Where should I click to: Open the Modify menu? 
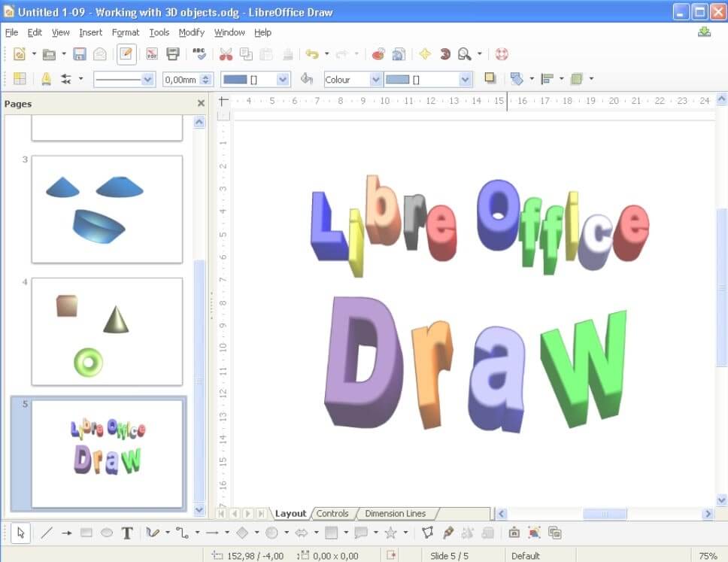pyautogui.click(x=191, y=32)
